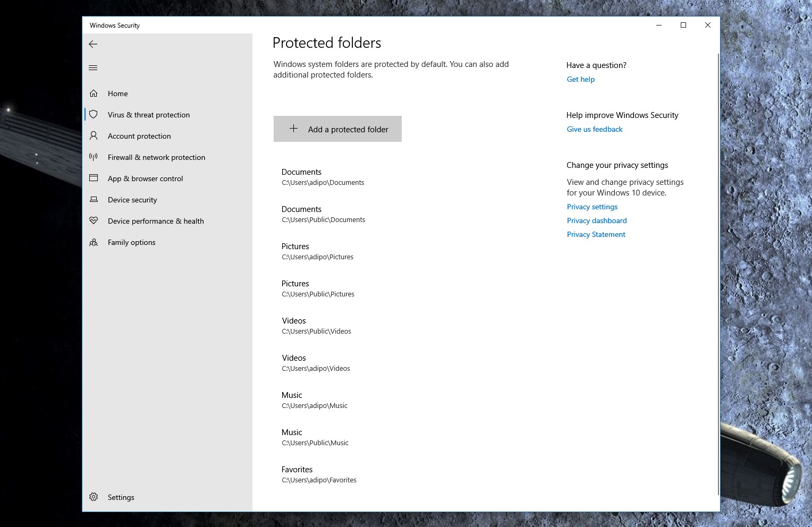The image size is (812, 527).
Task: Click the window icon for App & browser control
Action: tap(94, 178)
